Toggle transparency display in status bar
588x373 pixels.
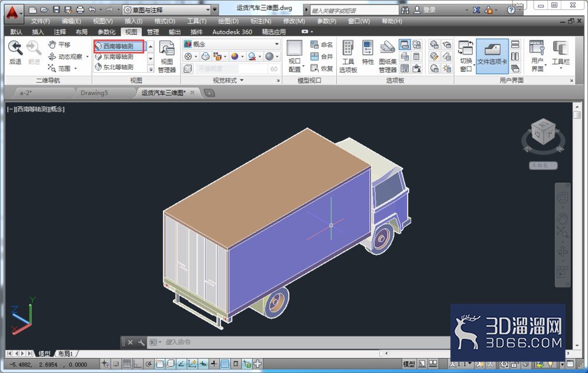(225, 364)
